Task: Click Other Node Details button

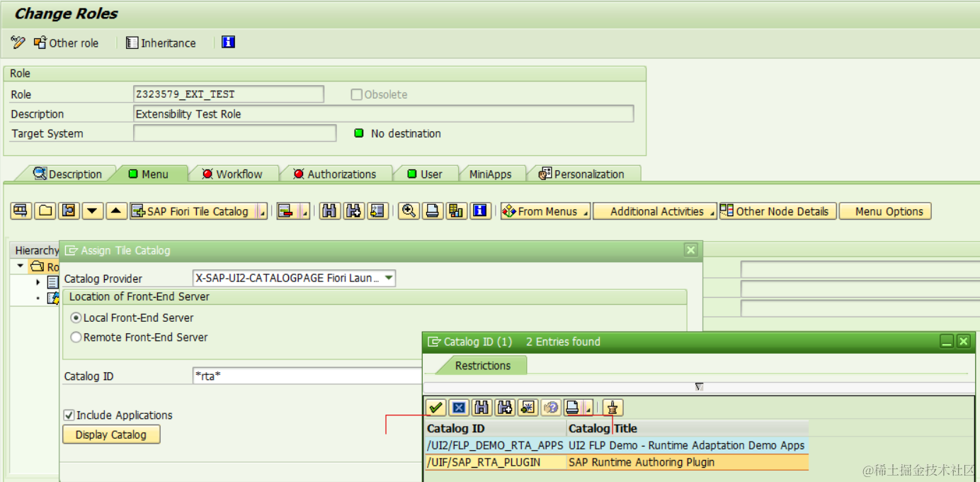Action: point(777,211)
